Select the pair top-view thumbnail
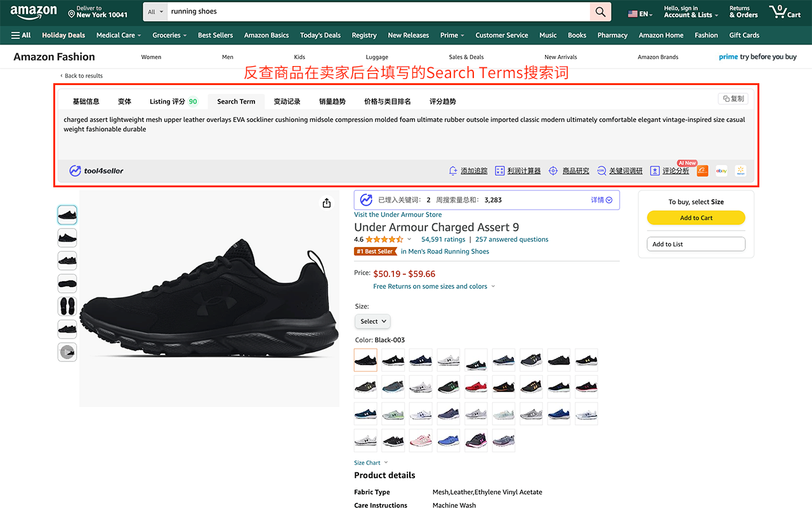 67,306
